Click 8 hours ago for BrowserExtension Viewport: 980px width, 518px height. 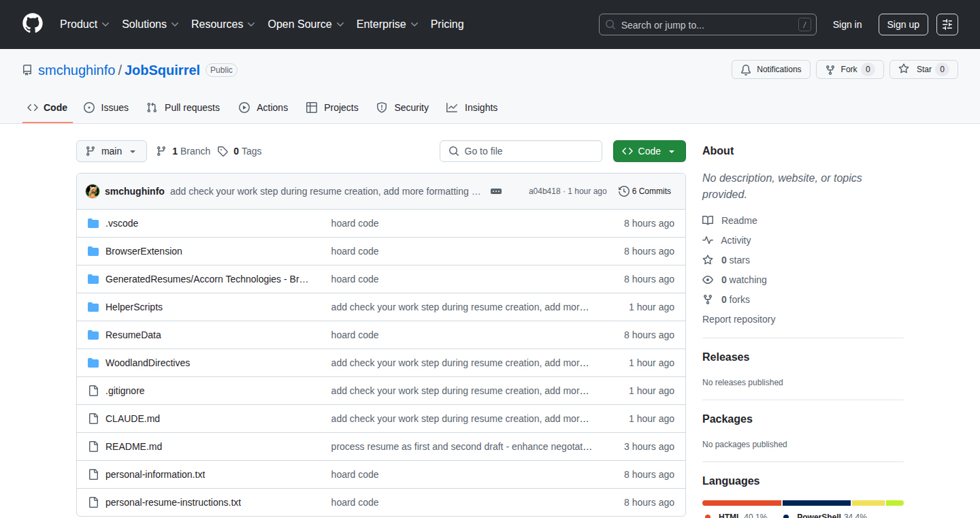point(649,251)
